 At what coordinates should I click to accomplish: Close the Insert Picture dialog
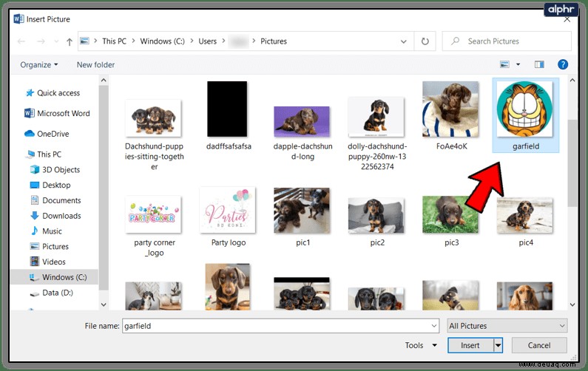pyautogui.click(x=567, y=19)
